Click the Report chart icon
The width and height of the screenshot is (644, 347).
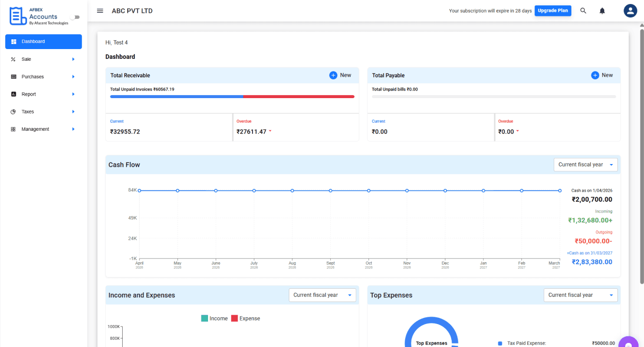13,94
